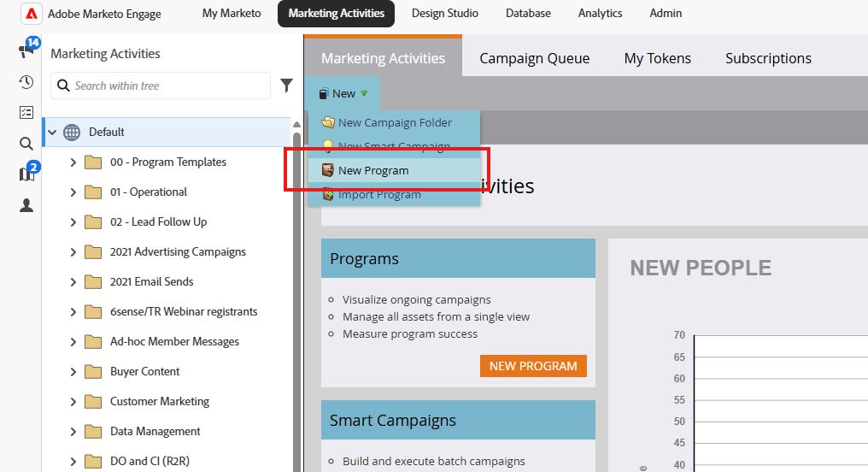Choose Import Program menu entry

(x=394, y=194)
